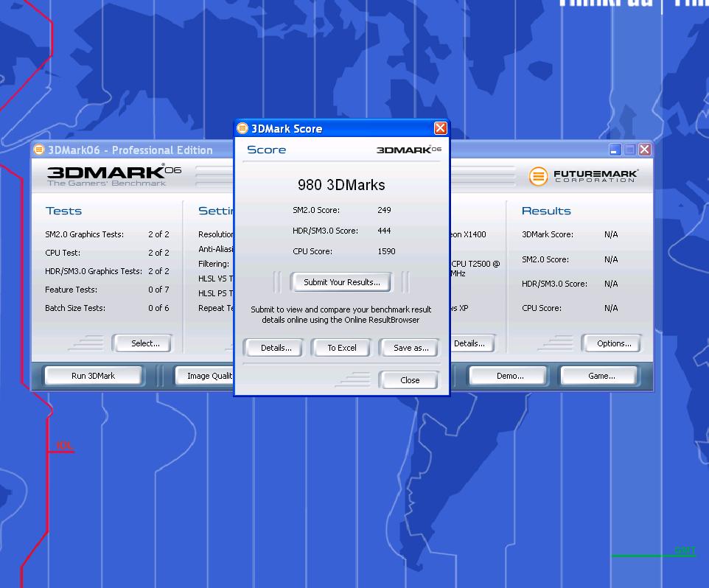
Task: Close the 3DMark06 Professional Edition window
Action: pos(644,150)
